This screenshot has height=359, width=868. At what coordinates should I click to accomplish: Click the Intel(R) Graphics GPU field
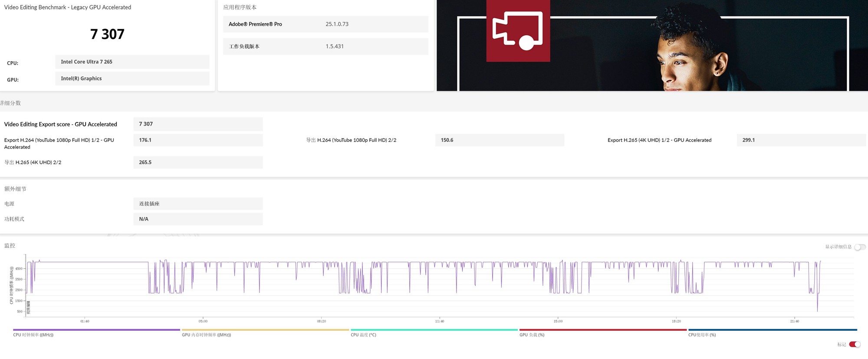coord(132,79)
